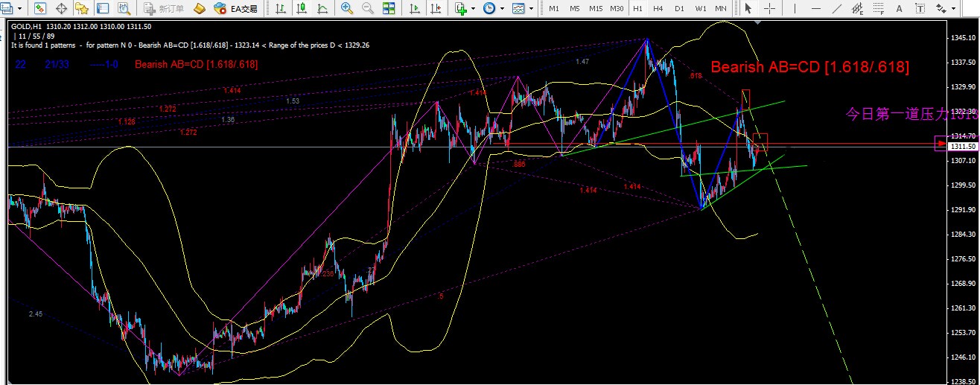Image resolution: width=980 pixels, height=385 pixels.
Task: Select the W1 timeframe
Action: (701, 9)
